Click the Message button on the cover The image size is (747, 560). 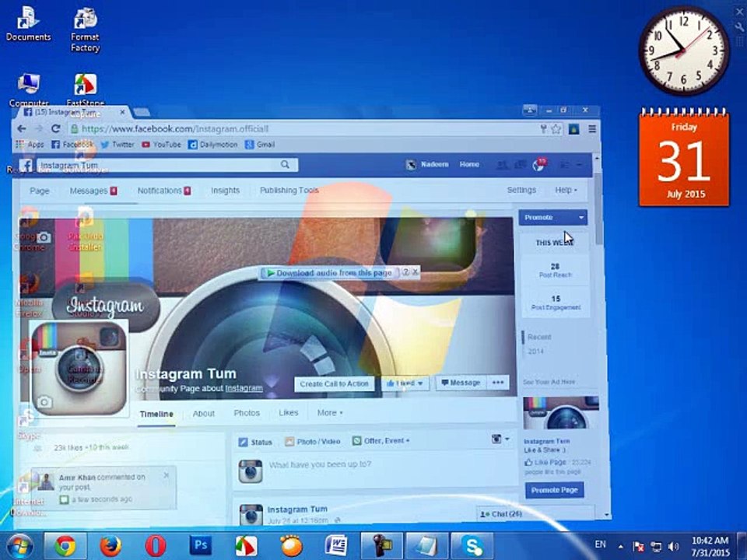461,383
